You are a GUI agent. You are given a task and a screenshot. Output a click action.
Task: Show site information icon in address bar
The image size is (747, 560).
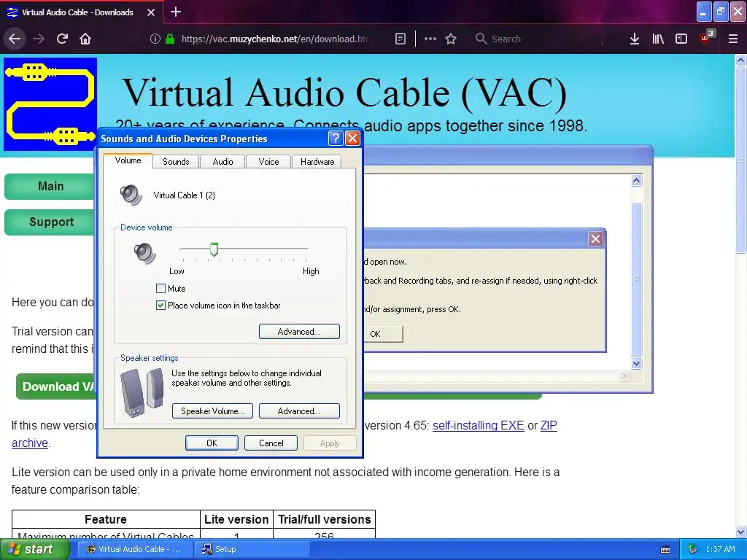tap(155, 39)
